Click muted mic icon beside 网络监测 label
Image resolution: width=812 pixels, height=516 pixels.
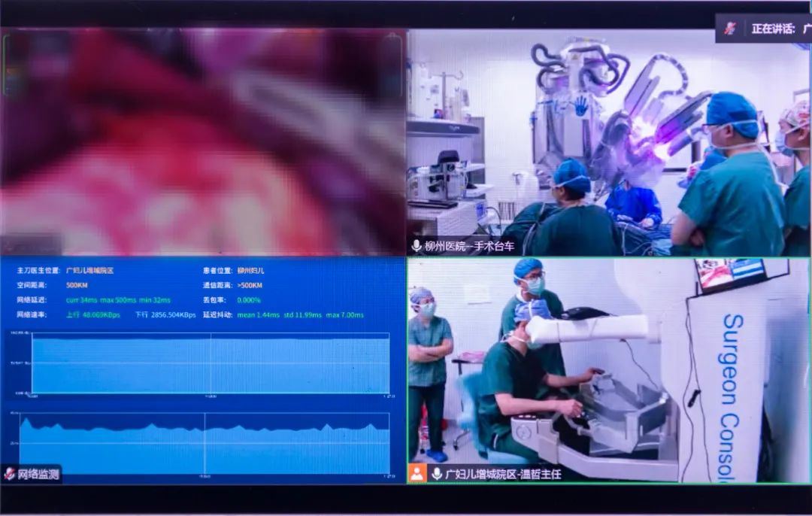(x=9, y=474)
